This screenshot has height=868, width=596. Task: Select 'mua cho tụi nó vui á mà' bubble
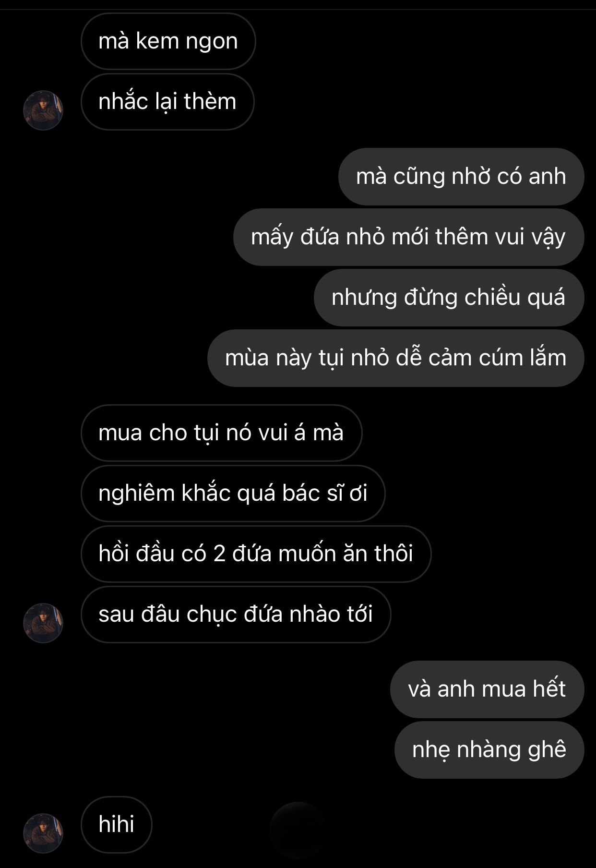tap(221, 433)
